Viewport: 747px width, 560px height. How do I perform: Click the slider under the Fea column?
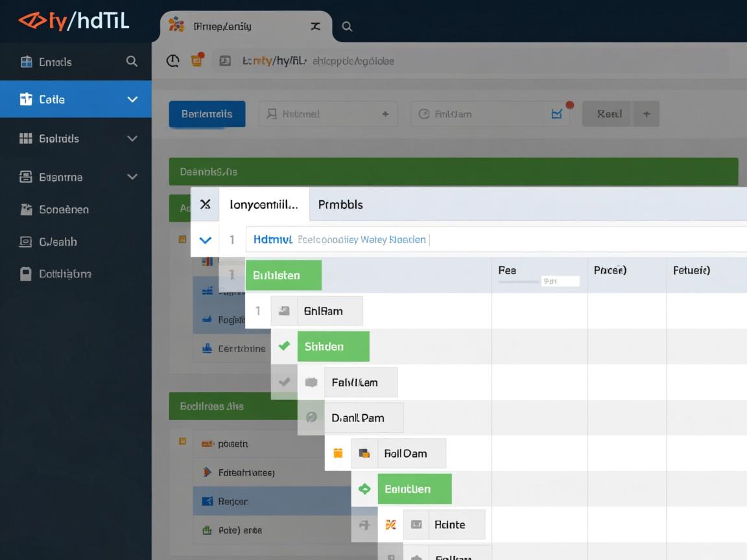[x=519, y=282]
